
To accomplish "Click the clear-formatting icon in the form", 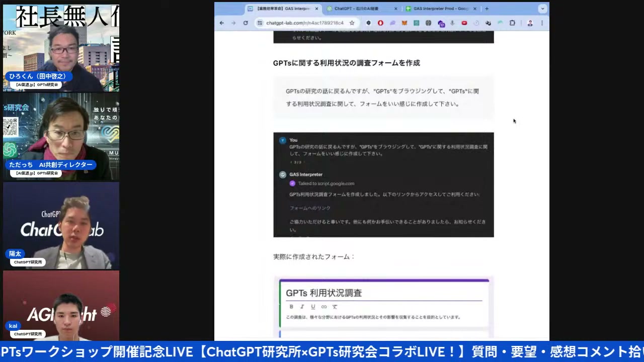I will coord(335,307).
